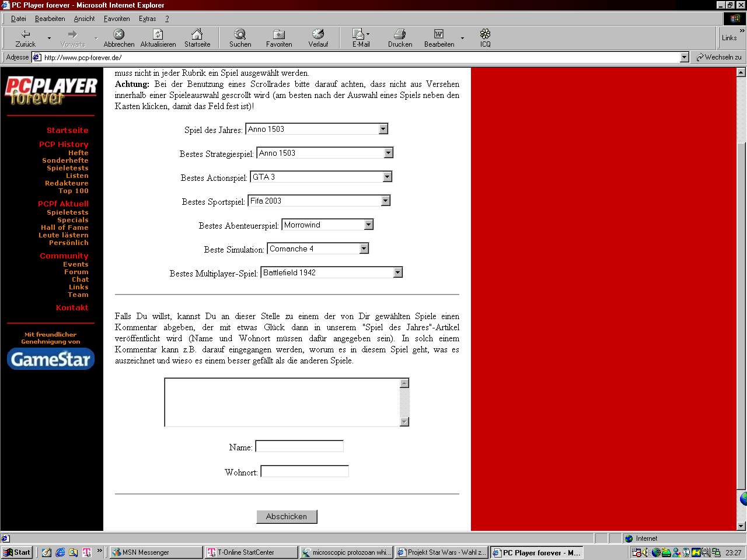This screenshot has height=560, width=747.
Task: Switch to microscopic protozoan taskbar window
Action: tap(346, 552)
